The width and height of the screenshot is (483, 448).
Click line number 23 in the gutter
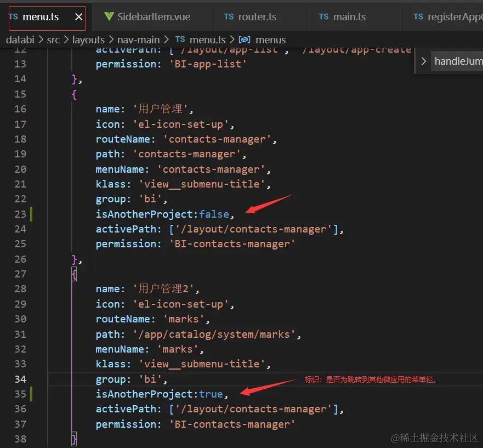[x=20, y=214]
